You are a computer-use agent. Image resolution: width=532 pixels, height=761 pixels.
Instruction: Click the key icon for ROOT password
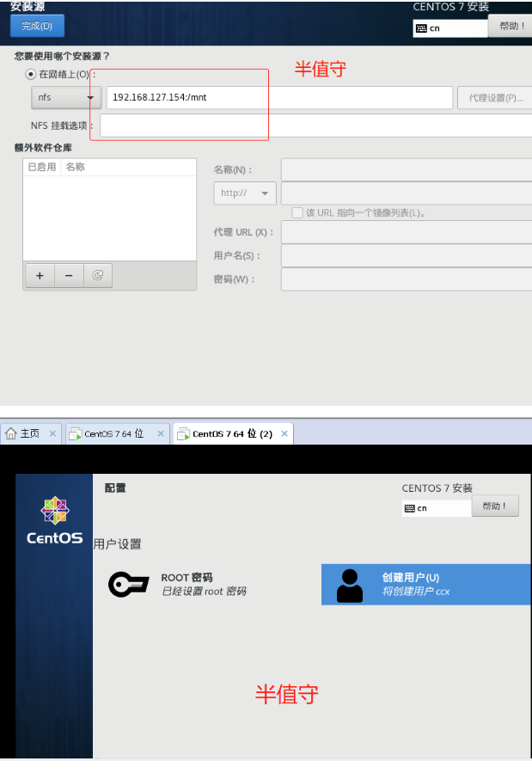tap(129, 585)
